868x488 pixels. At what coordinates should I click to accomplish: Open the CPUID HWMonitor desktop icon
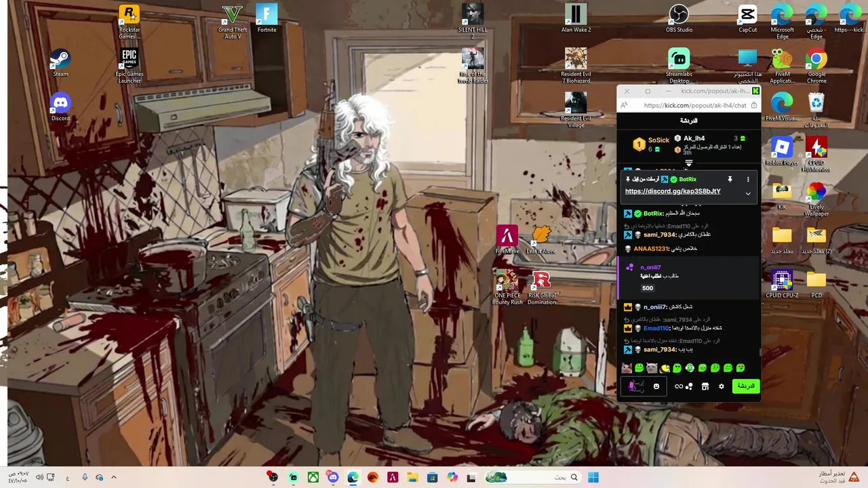816,155
